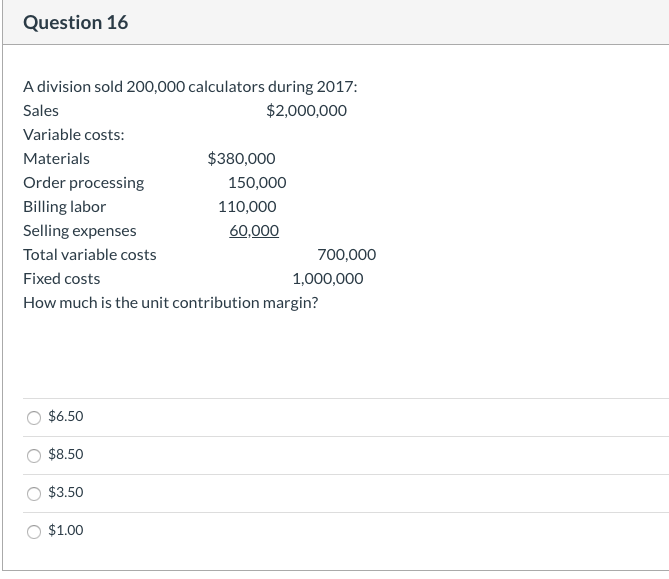Click the 'Sales' row label
The width and height of the screenshot is (669, 579).
pos(41,111)
